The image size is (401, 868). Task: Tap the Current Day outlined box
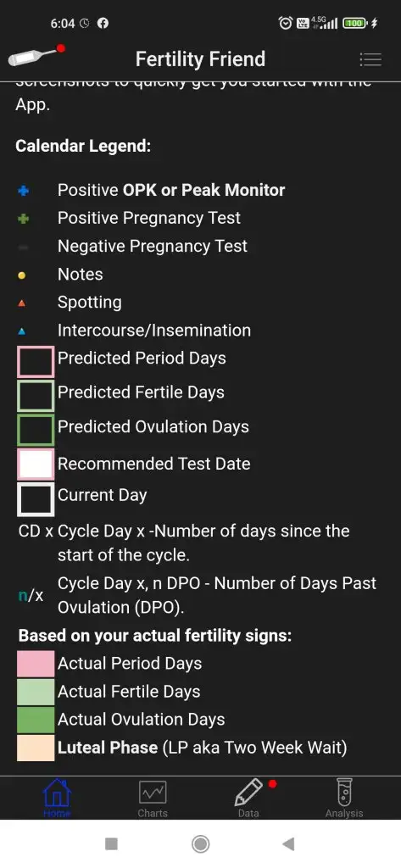[x=36, y=498]
